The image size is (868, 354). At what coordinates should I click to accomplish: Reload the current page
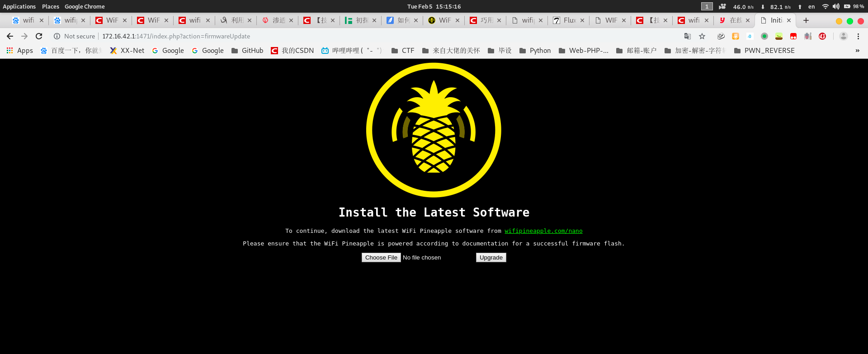click(39, 36)
